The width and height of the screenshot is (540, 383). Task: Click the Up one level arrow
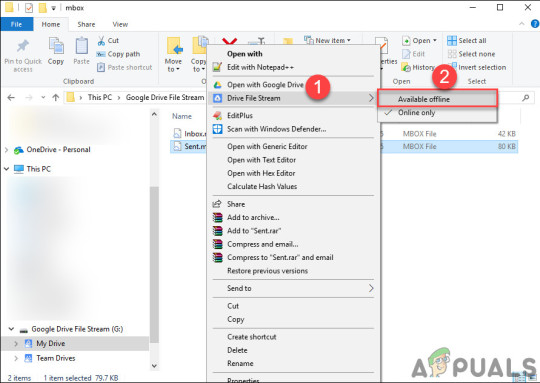(x=55, y=97)
